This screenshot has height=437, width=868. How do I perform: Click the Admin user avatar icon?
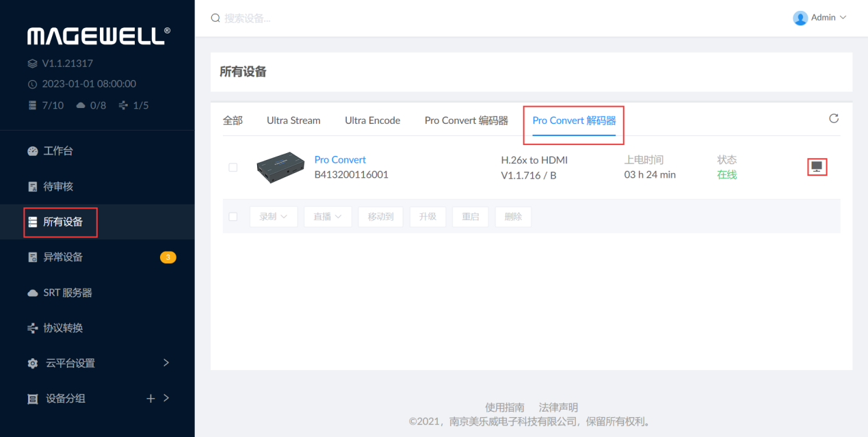click(x=800, y=18)
